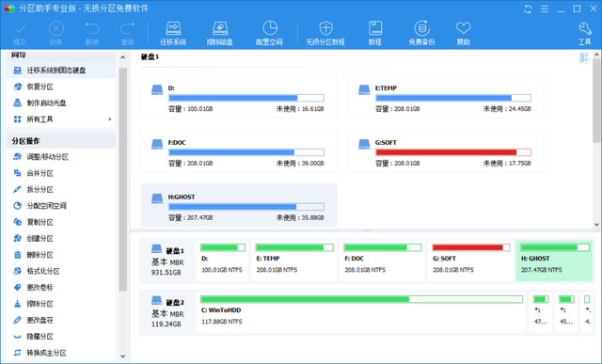Select E: TEMP 208.01GB block in the disk map
The width and height of the screenshot is (602, 364).
click(x=293, y=261)
